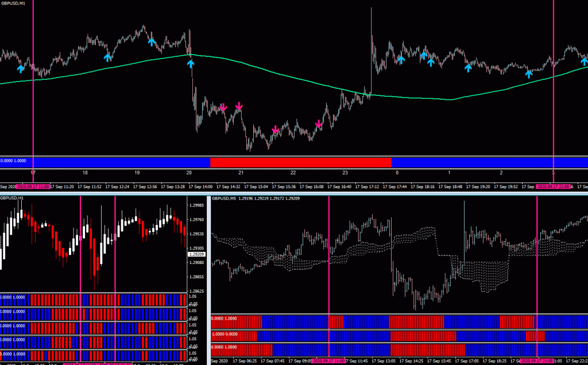
Task: Click the 17 Sep 17:44 time label
Action: 395,187
